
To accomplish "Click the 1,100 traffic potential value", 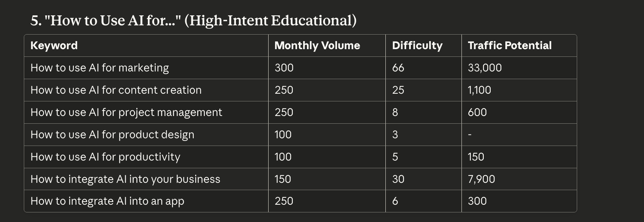I will pyautogui.click(x=479, y=90).
